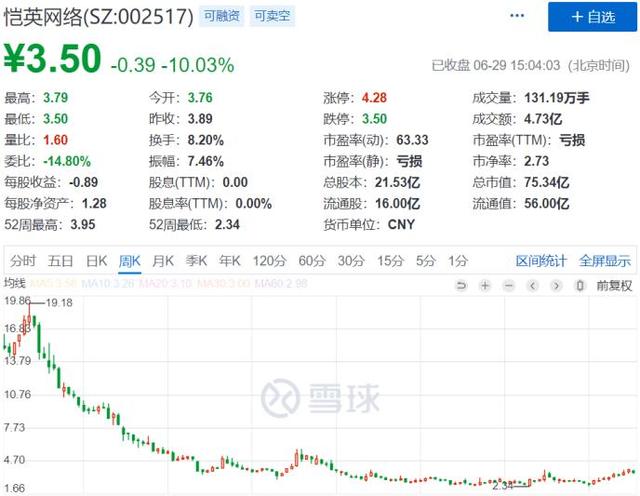Zoom out the chart with minus icon
The height and width of the screenshot is (496, 640).
(x=509, y=285)
